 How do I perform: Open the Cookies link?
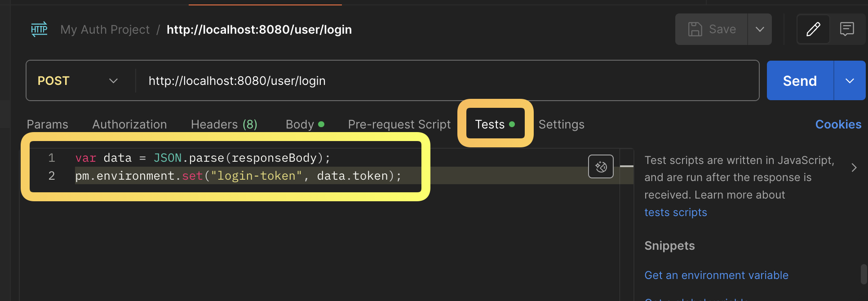click(x=838, y=124)
